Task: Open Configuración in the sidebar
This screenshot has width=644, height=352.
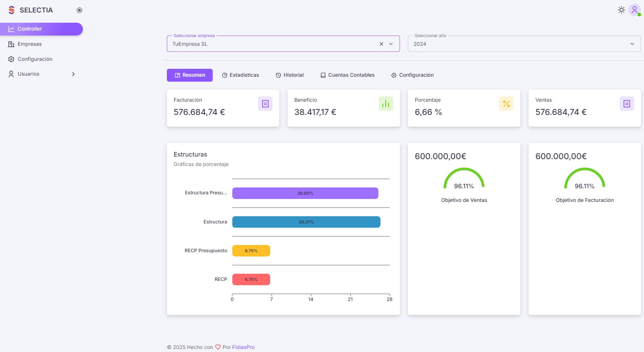Action: tap(35, 59)
